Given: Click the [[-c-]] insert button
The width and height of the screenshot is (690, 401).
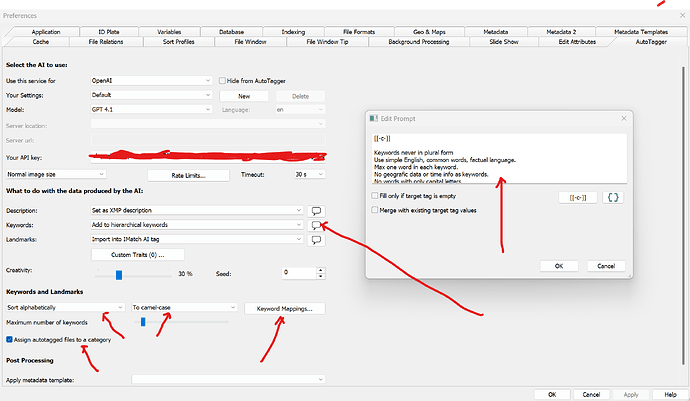Looking at the screenshot, I should pos(578,198).
